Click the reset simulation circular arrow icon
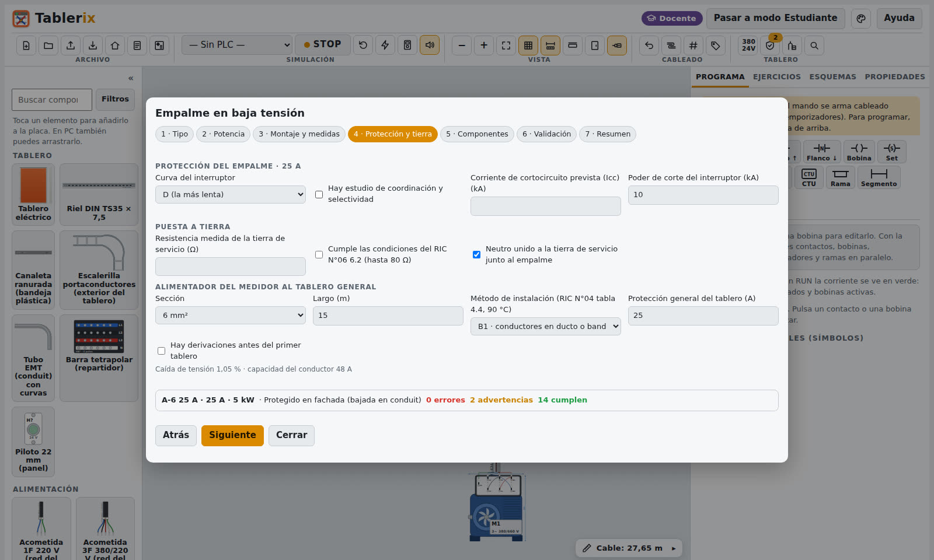Image resolution: width=934 pixels, height=560 pixels. click(x=363, y=45)
